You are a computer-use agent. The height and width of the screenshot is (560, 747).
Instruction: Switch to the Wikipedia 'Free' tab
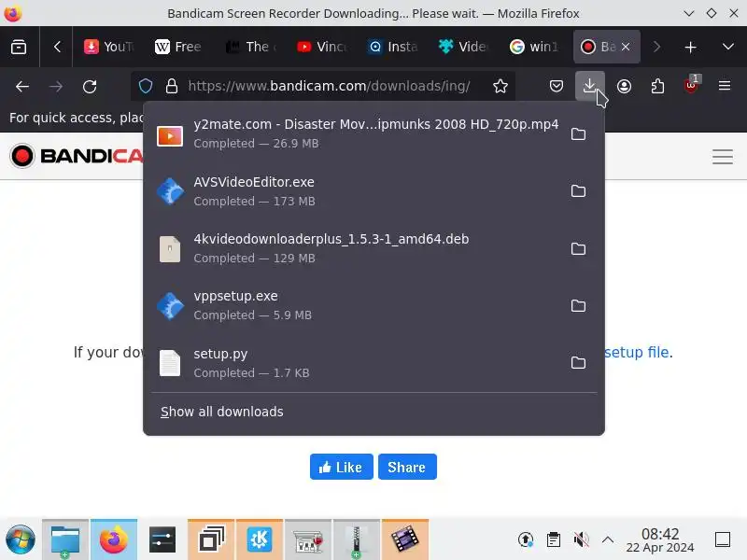point(177,47)
